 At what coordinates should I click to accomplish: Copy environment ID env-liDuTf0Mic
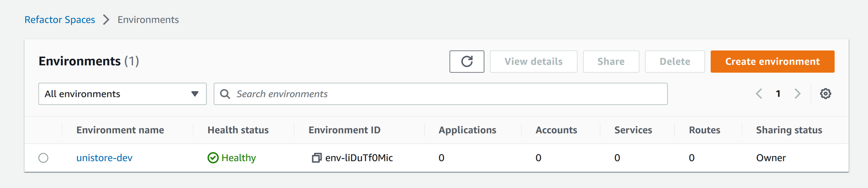317,158
